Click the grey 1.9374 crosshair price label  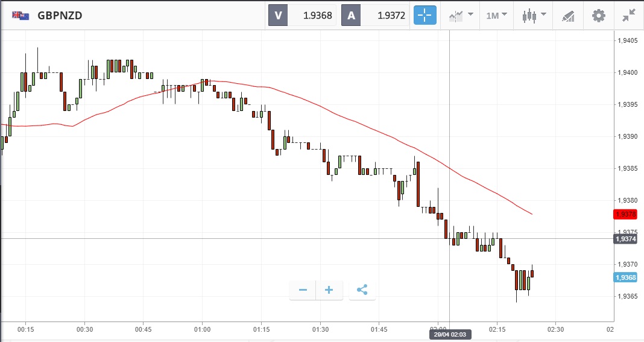pyautogui.click(x=625, y=239)
